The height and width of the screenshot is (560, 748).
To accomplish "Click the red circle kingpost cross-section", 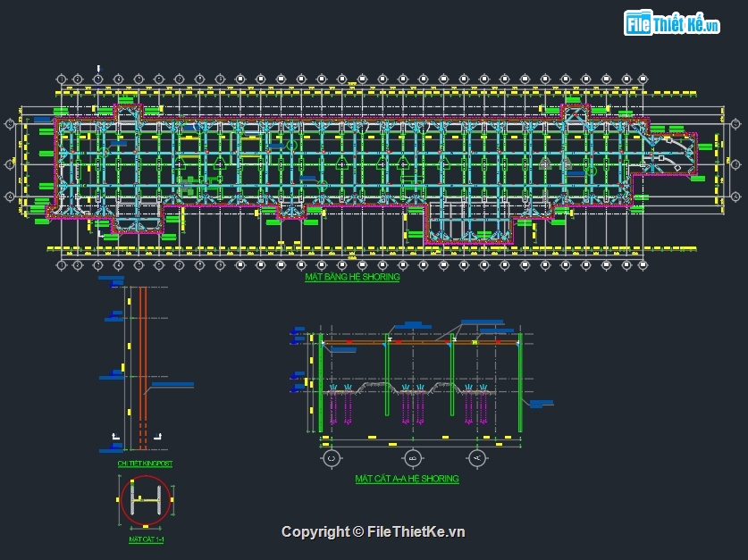I will click(x=145, y=501).
